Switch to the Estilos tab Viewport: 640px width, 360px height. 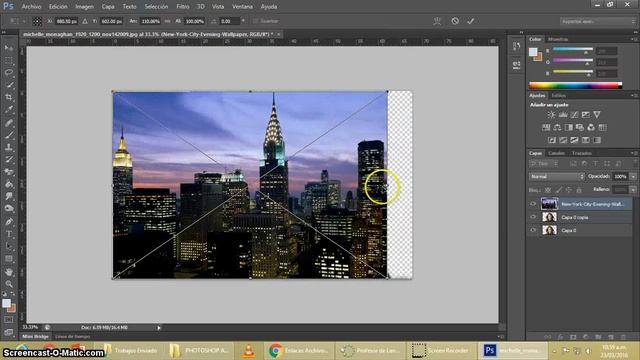point(558,96)
